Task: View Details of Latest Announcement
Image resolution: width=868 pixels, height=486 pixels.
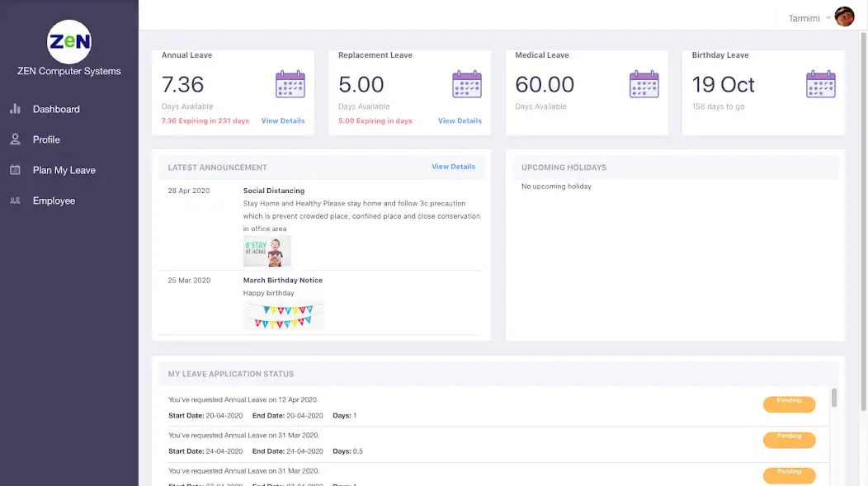Action: pos(453,167)
